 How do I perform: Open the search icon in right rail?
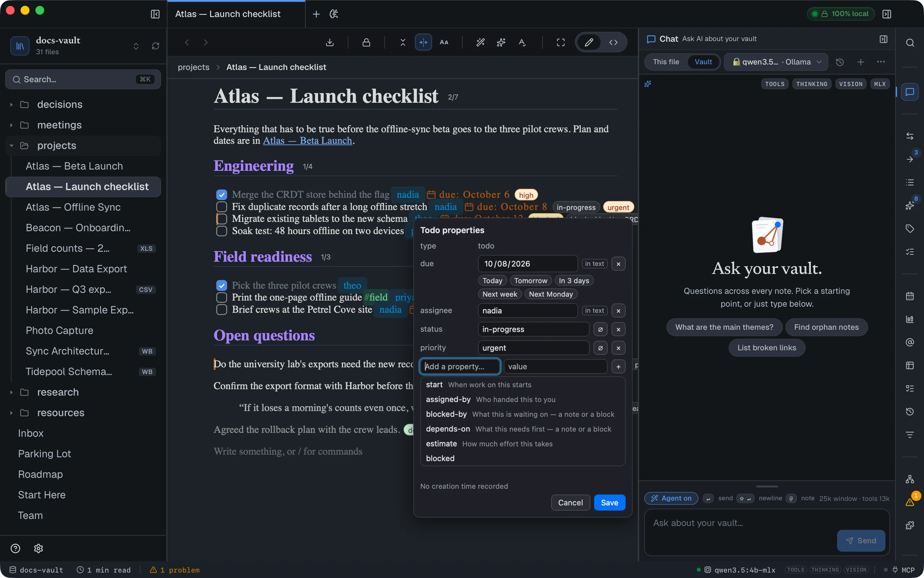[910, 42]
